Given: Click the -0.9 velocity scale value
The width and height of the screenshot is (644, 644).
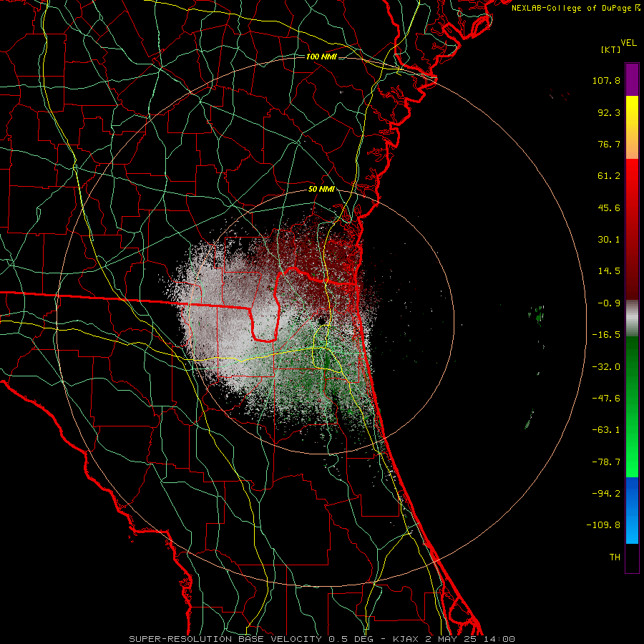Looking at the screenshot, I should [x=609, y=303].
